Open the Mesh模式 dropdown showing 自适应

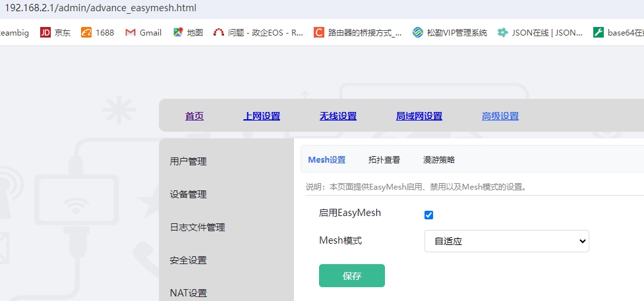click(x=506, y=241)
